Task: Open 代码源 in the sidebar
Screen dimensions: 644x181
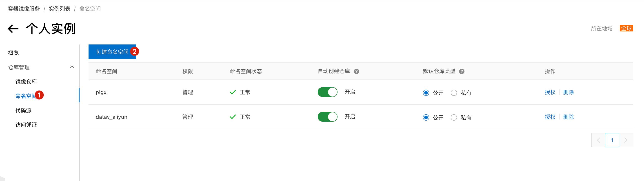Action: (23, 110)
